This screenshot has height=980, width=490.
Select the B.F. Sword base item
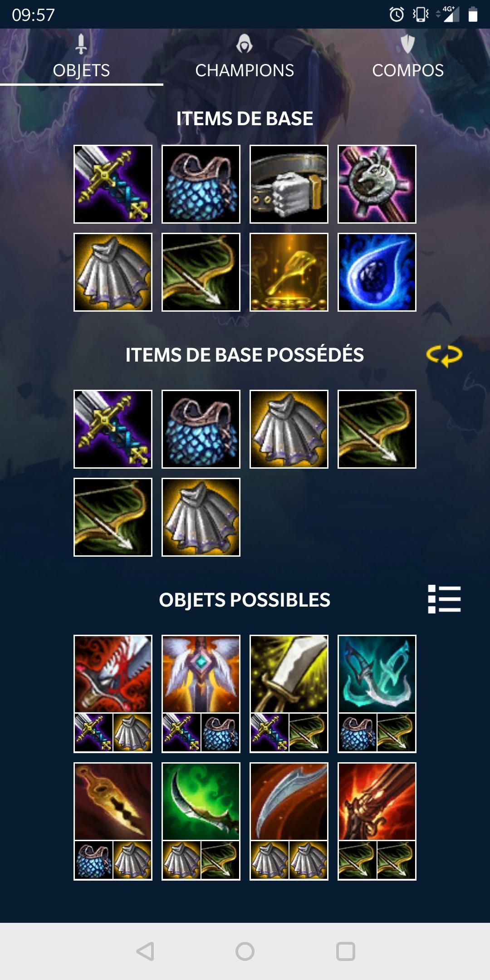pos(113,184)
